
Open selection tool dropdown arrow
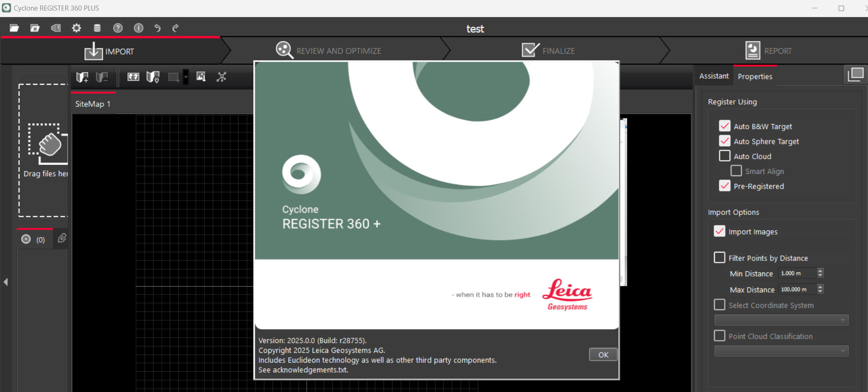186,77
